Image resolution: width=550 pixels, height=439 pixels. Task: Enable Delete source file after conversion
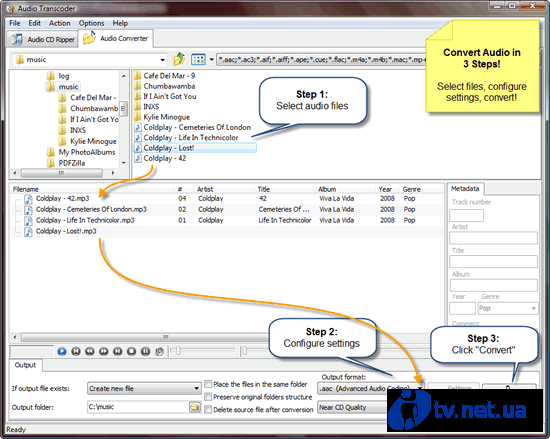(x=208, y=409)
